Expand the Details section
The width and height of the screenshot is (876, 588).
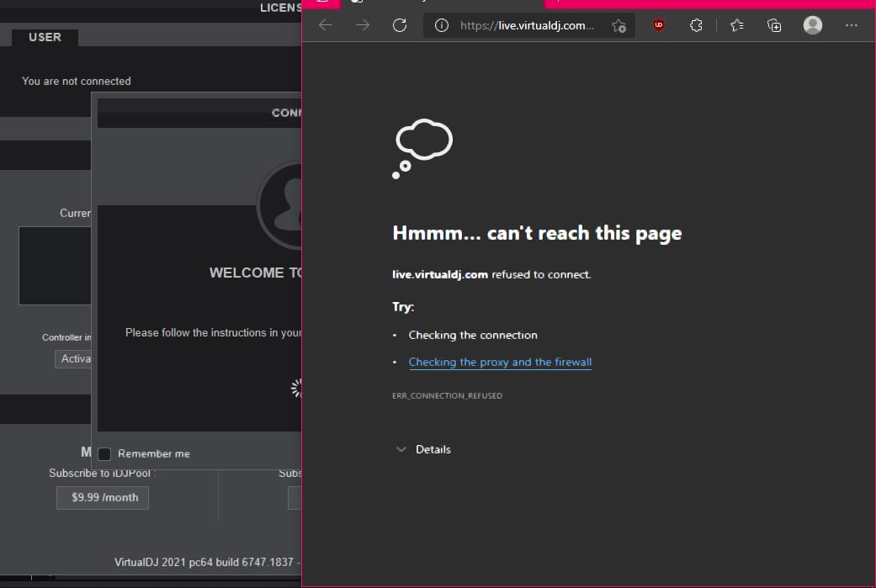pyautogui.click(x=423, y=449)
